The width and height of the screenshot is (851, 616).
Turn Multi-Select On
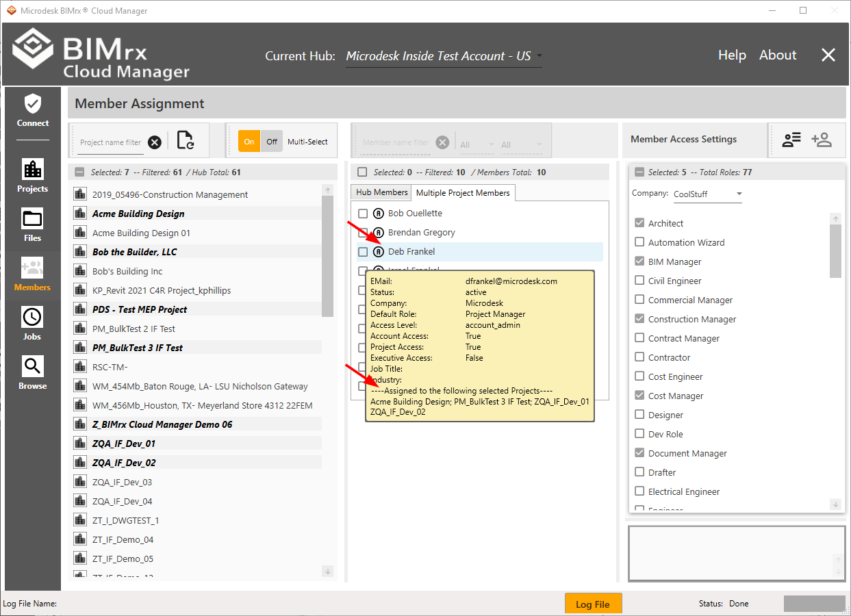point(249,142)
